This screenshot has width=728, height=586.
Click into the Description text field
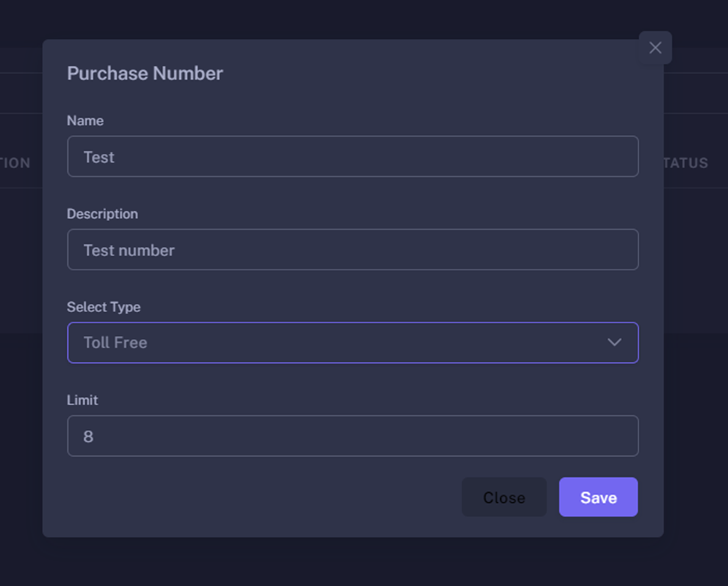pyautogui.click(x=352, y=250)
